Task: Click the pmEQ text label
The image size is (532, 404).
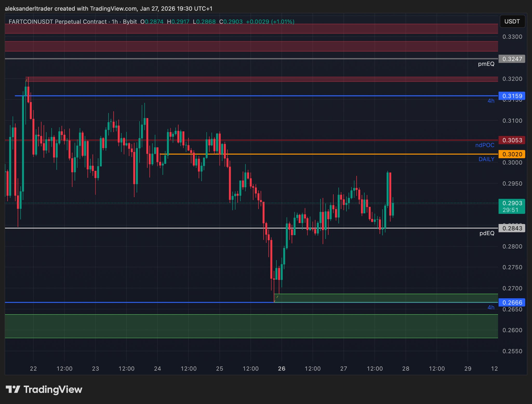Action: pos(486,64)
